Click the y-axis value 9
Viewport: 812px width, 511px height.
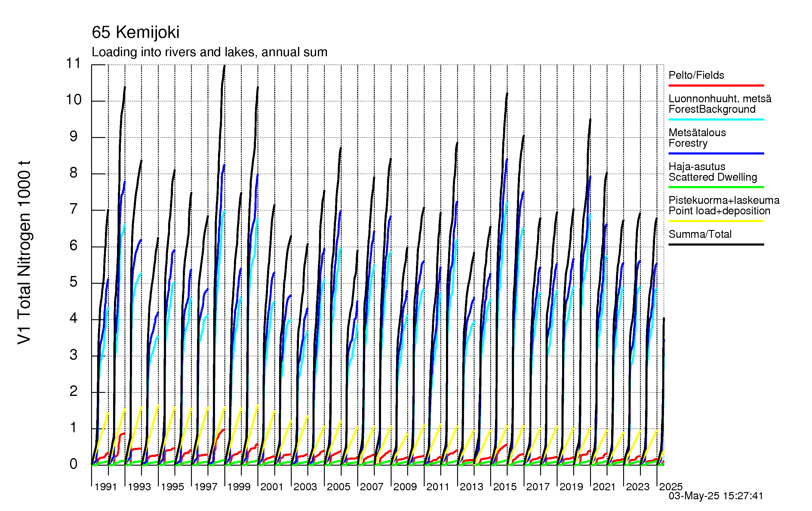click(73, 136)
